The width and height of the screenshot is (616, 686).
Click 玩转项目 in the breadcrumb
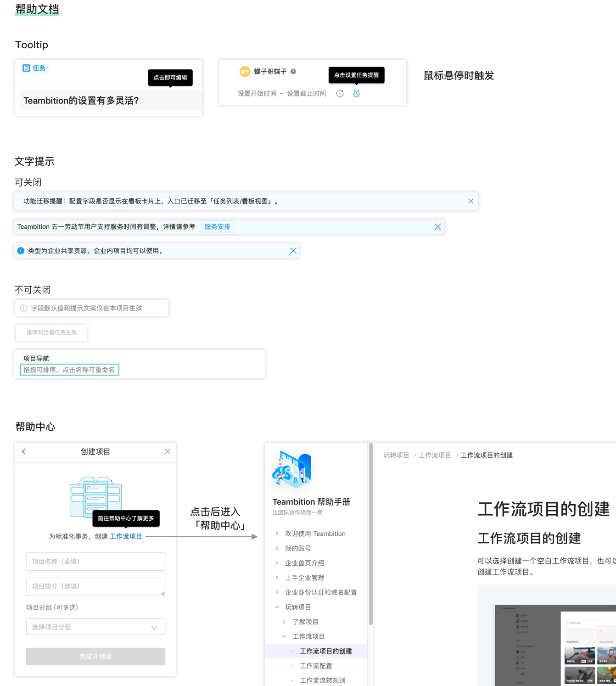[396, 455]
